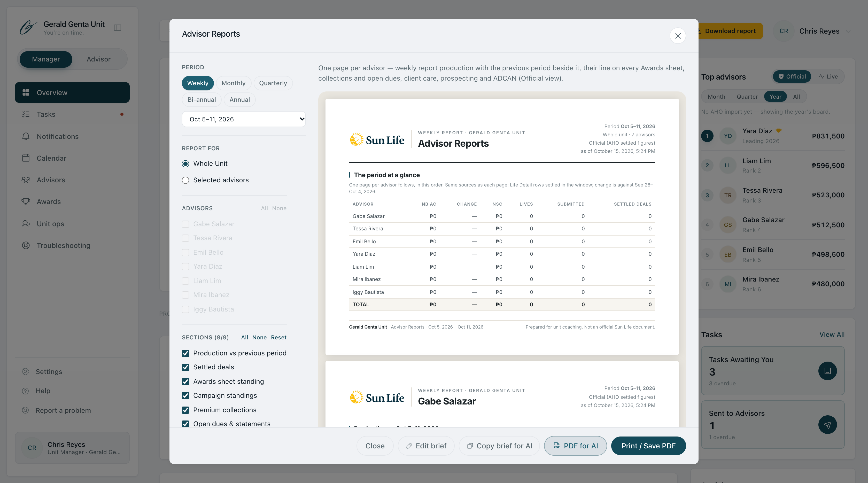This screenshot has height=483, width=868.
Task: Click the trophy icon next to Yara Diaz
Action: (778, 131)
